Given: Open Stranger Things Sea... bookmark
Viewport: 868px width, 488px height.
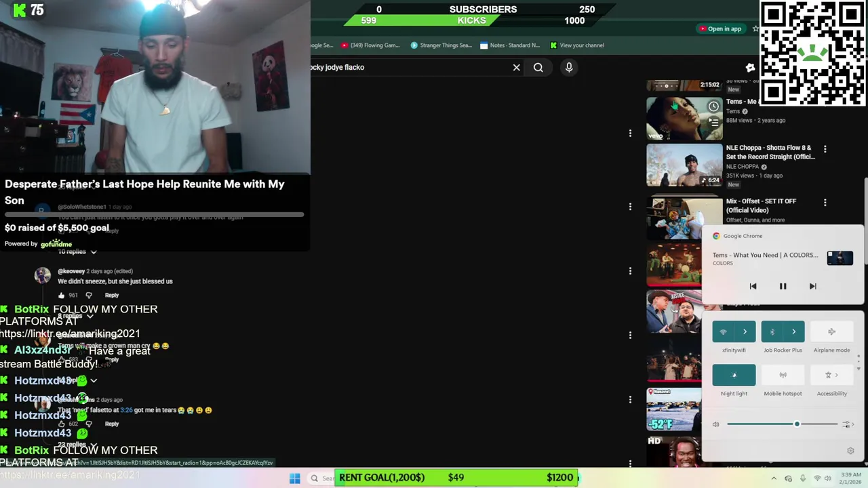Looking at the screenshot, I should (x=441, y=45).
